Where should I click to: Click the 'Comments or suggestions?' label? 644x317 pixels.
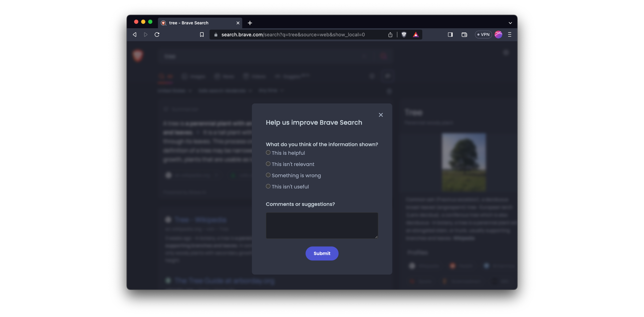[x=300, y=204]
